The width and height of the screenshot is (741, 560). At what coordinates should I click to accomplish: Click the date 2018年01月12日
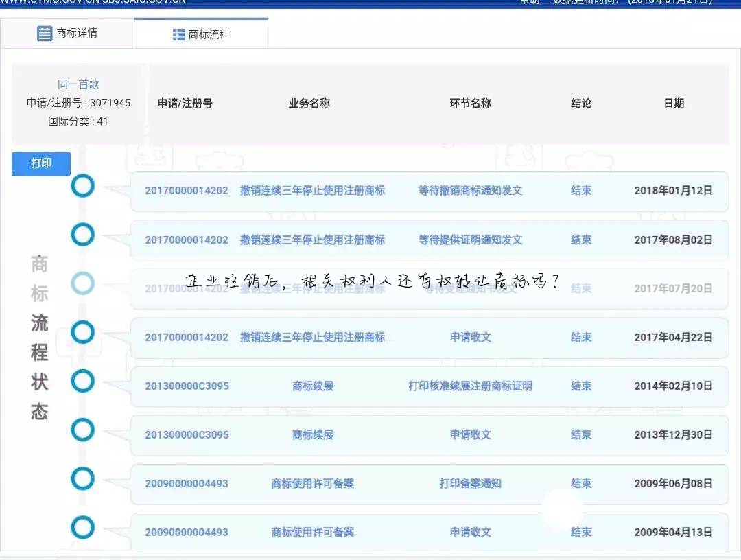point(674,191)
